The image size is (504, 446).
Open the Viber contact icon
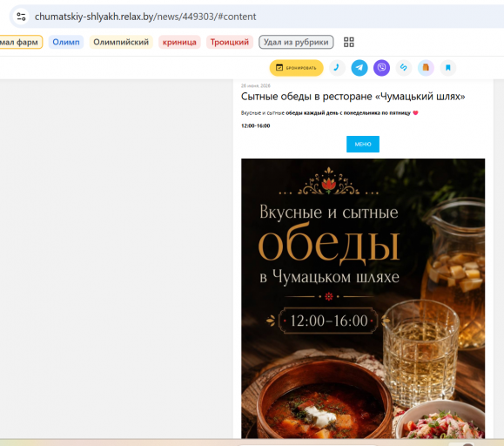pyautogui.click(x=381, y=68)
